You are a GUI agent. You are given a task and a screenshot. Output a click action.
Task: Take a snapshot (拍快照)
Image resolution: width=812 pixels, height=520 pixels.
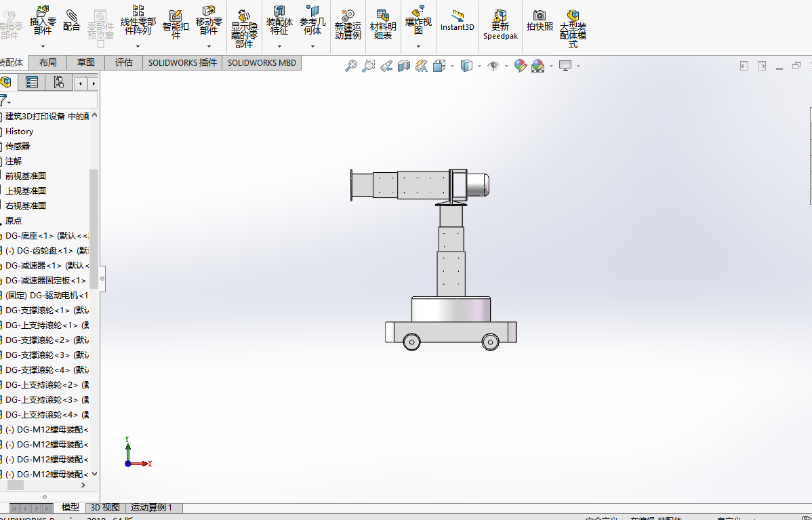(540, 21)
